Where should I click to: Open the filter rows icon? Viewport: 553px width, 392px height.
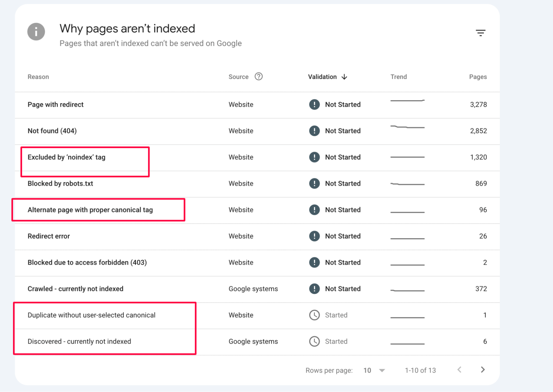(481, 33)
